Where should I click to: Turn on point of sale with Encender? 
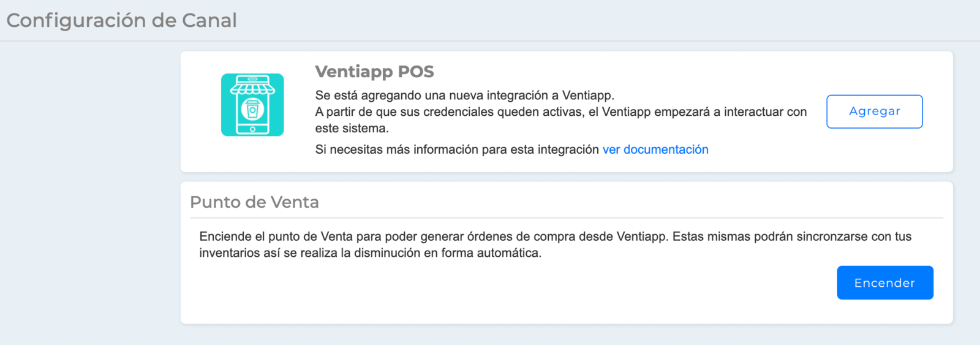click(x=885, y=282)
